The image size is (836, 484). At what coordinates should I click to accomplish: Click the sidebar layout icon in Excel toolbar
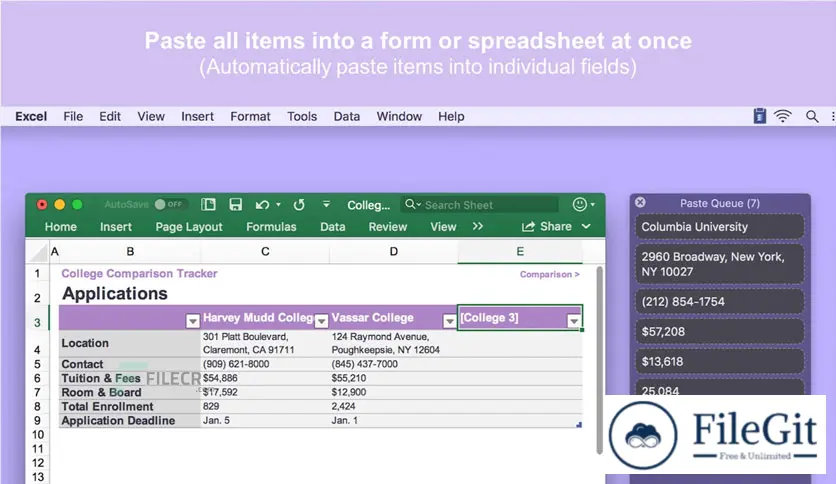pyautogui.click(x=208, y=205)
